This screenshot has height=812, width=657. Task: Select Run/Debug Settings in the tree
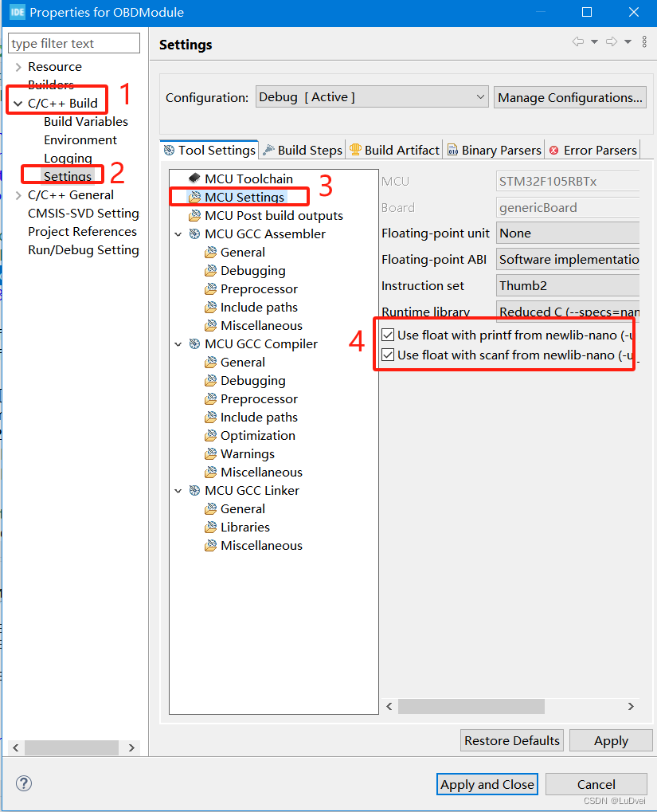click(x=84, y=250)
